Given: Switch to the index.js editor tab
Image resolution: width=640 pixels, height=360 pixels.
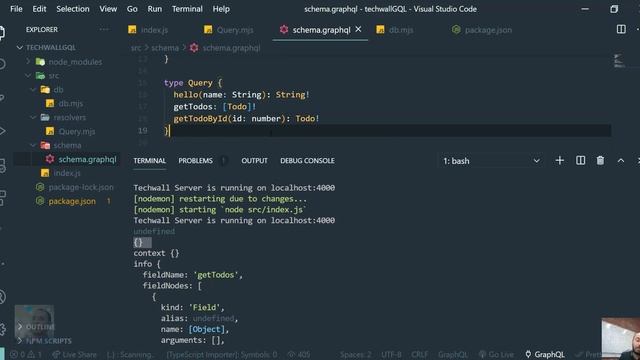Looking at the screenshot, I should pyautogui.click(x=148, y=30).
